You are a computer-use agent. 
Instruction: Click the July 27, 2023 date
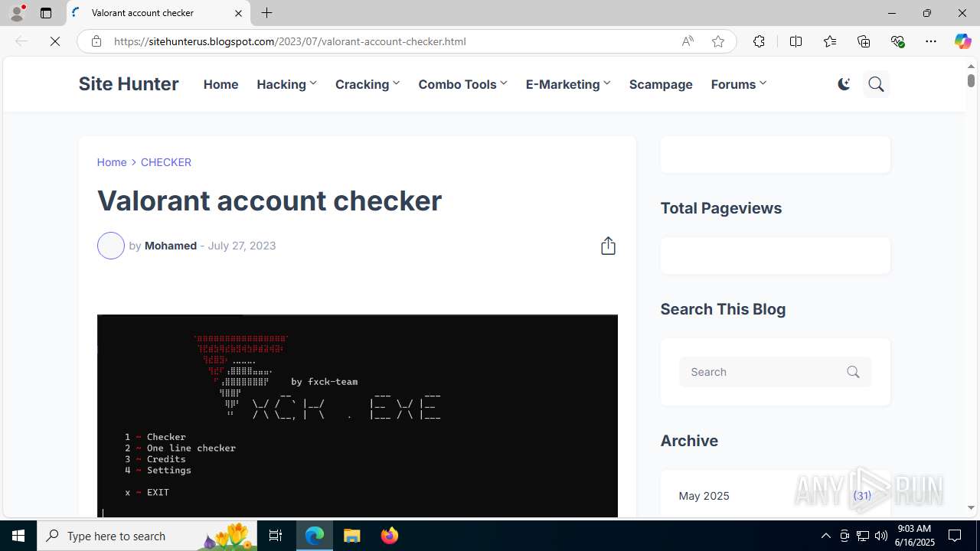pyautogui.click(x=242, y=246)
